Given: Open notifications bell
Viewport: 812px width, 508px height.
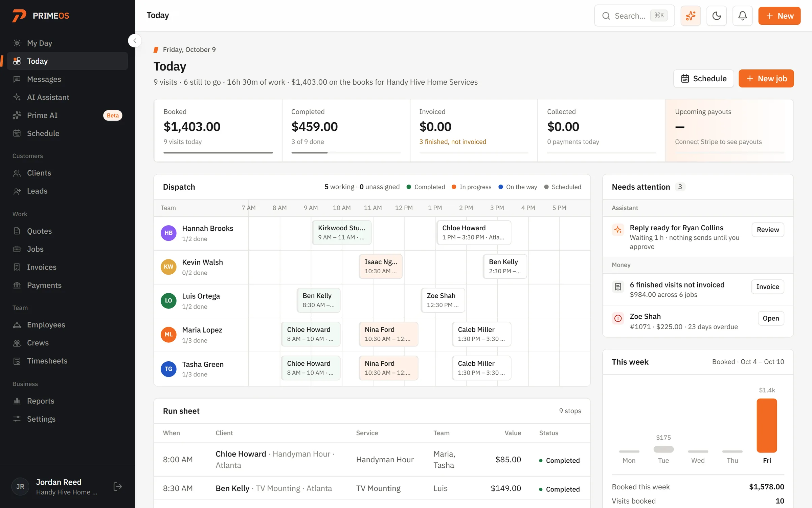Looking at the screenshot, I should click(x=742, y=16).
